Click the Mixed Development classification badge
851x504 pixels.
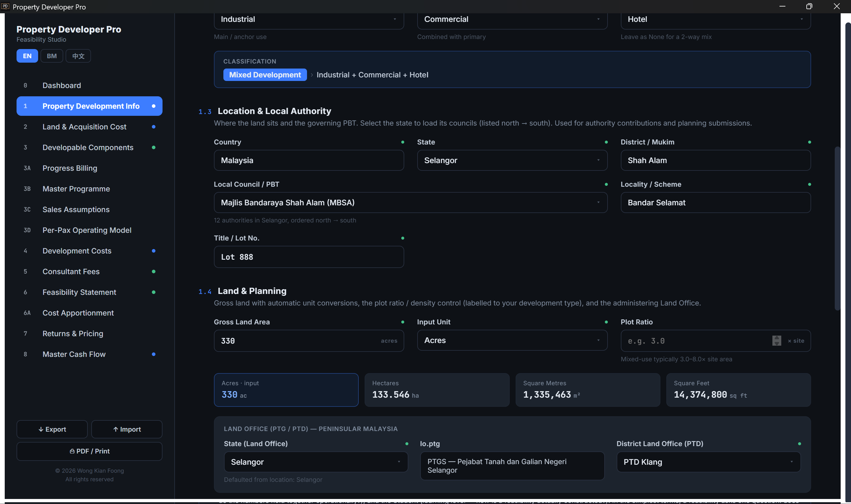(x=265, y=75)
